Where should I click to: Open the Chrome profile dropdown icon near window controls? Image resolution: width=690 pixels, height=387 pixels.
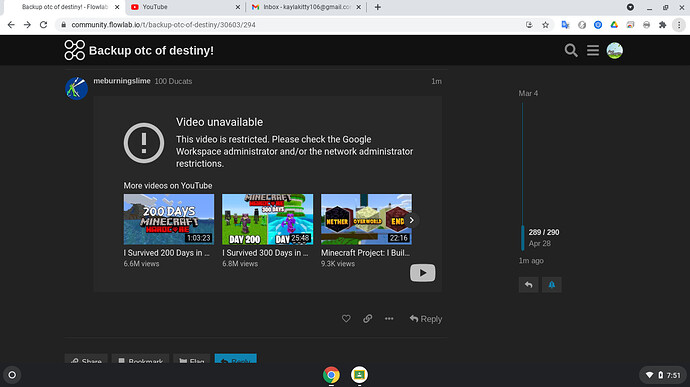coord(630,7)
